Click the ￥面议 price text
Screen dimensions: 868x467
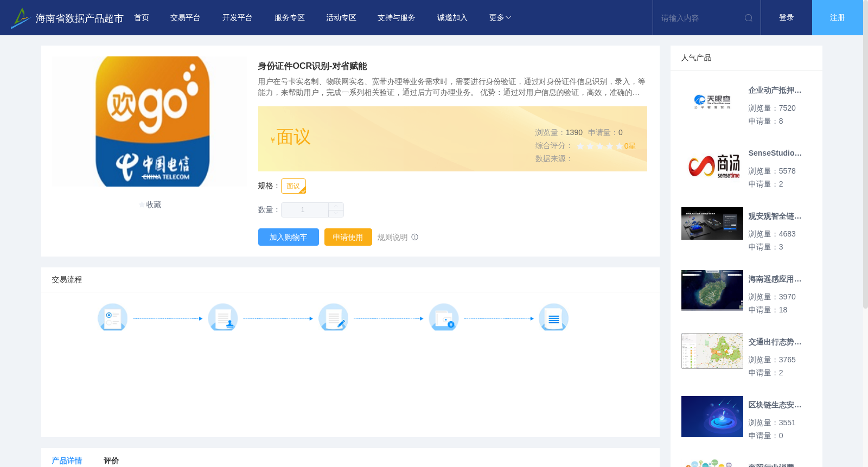[x=291, y=137]
